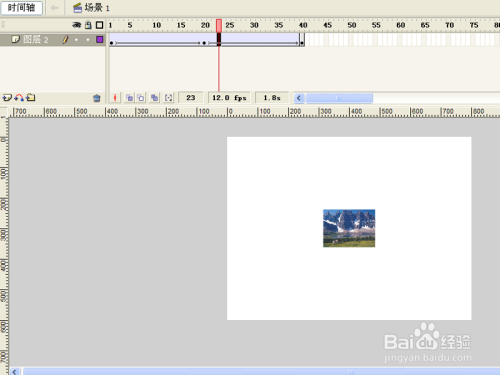Click the insert layer folder icon
Screen dimensions: 500x375
point(31,98)
